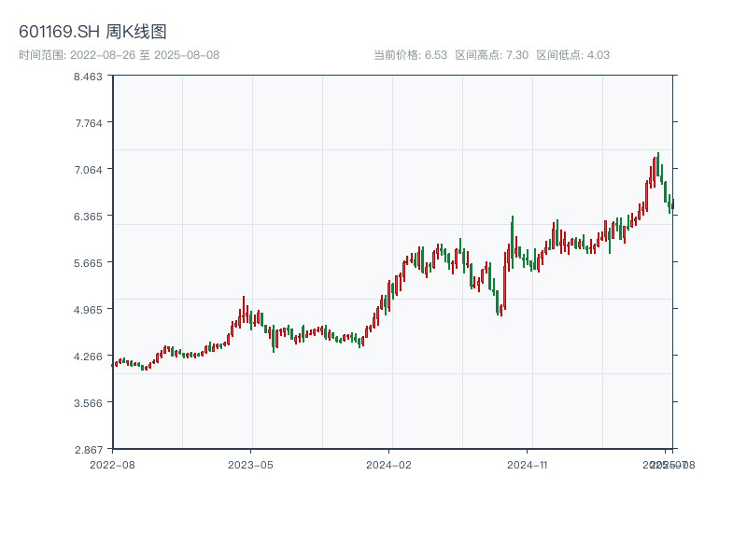Screen dimensions: 747x560
Task: Select the 4.965 price axis label
Action: (88, 310)
